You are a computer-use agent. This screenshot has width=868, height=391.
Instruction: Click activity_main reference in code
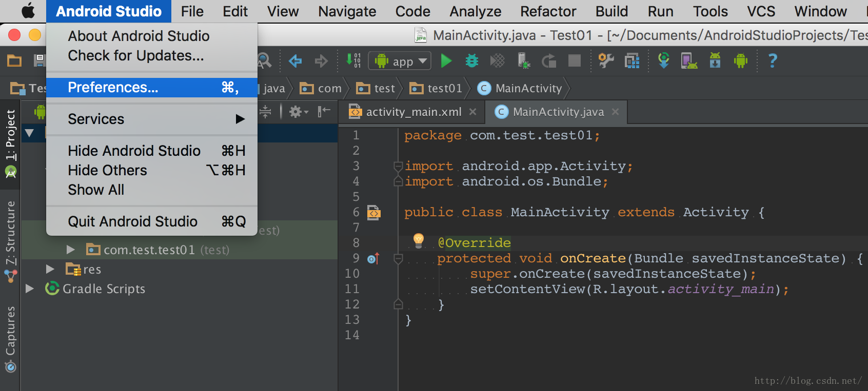click(721, 289)
